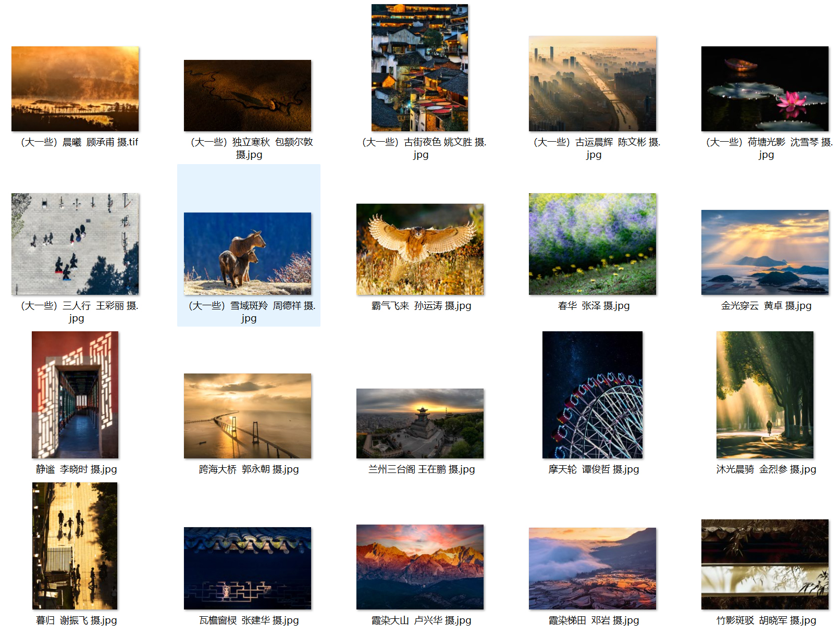The height and width of the screenshot is (635, 840).
Task: Click the 沐光晨骑 金烈参 cyclist thumbnail
Action: click(x=764, y=395)
